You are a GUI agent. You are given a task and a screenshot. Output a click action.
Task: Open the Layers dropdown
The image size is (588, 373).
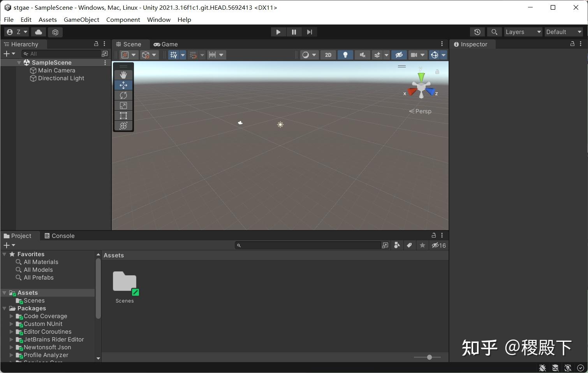click(523, 32)
